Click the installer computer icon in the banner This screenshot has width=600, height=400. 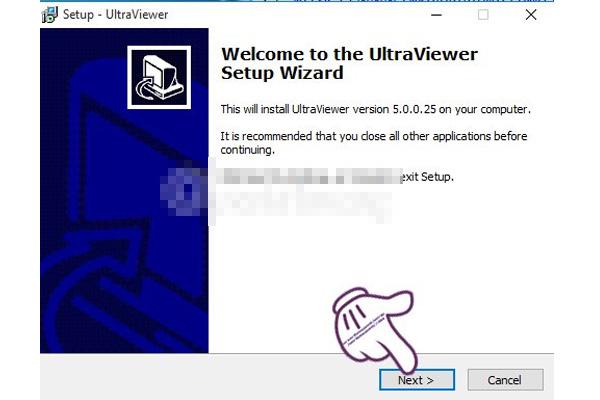159,77
